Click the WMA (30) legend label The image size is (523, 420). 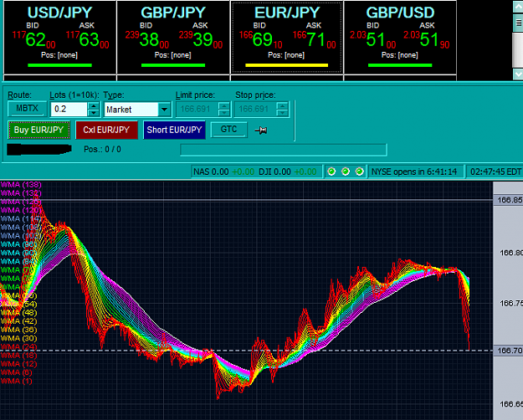(x=18, y=338)
